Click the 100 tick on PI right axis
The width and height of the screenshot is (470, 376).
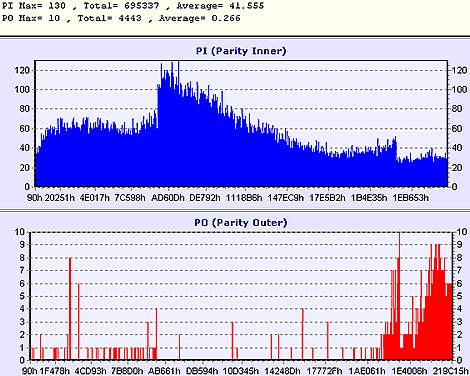460,90
